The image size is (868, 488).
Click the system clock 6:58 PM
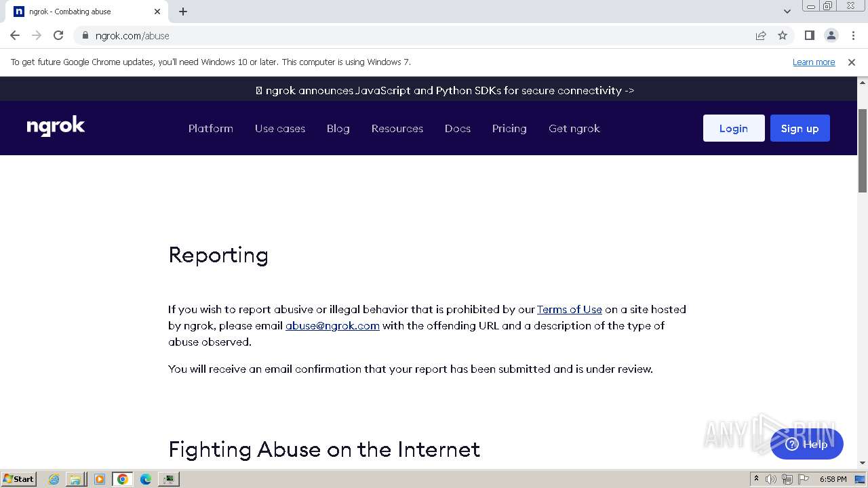(833, 479)
